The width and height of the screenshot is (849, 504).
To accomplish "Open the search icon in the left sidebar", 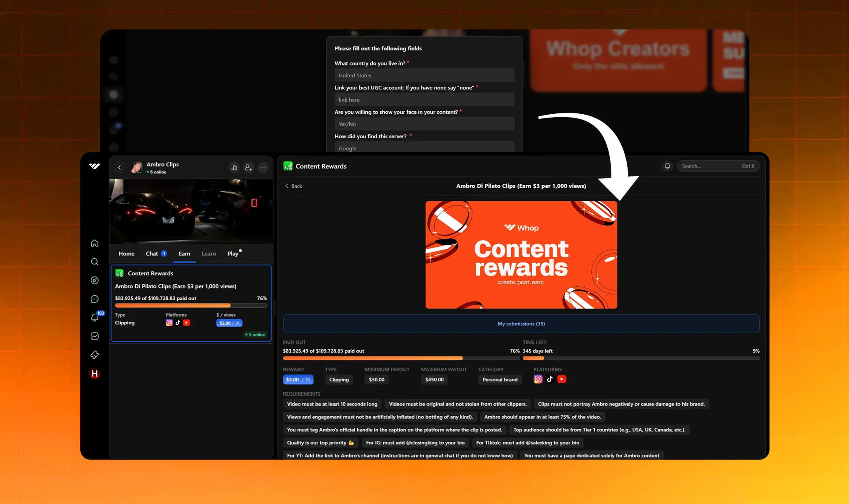I will pyautogui.click(x=95, y=262).
